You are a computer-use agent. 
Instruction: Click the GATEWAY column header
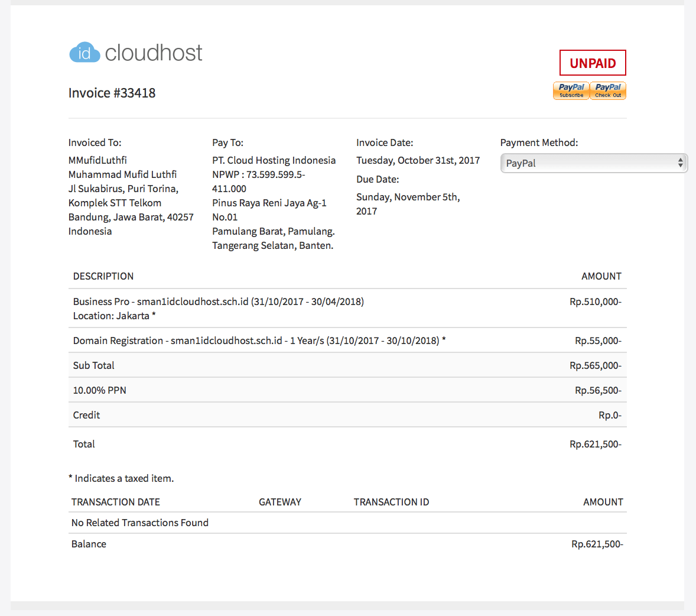[280, 502]
